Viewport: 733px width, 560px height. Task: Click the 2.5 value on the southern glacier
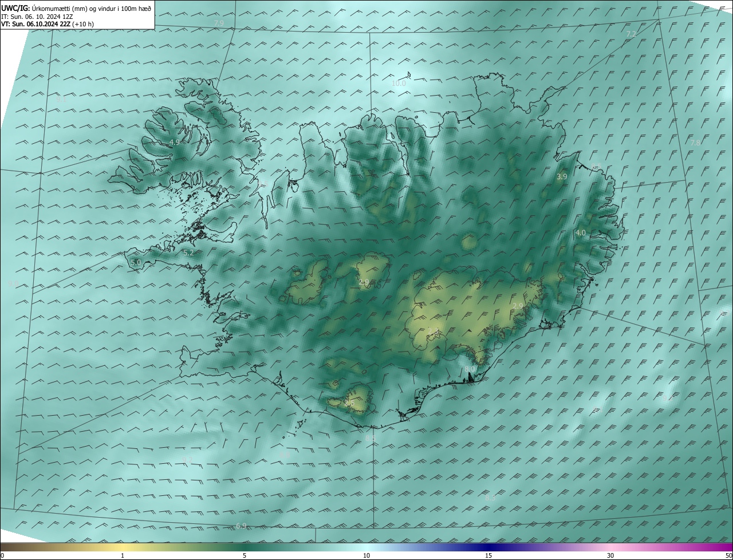point(349,404)
